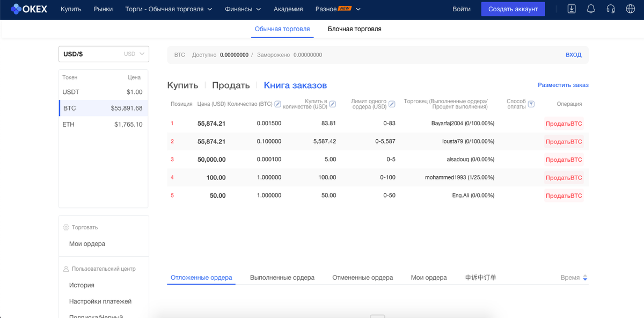
Task: Select the USDT token row
Action: tap(104, 92)
